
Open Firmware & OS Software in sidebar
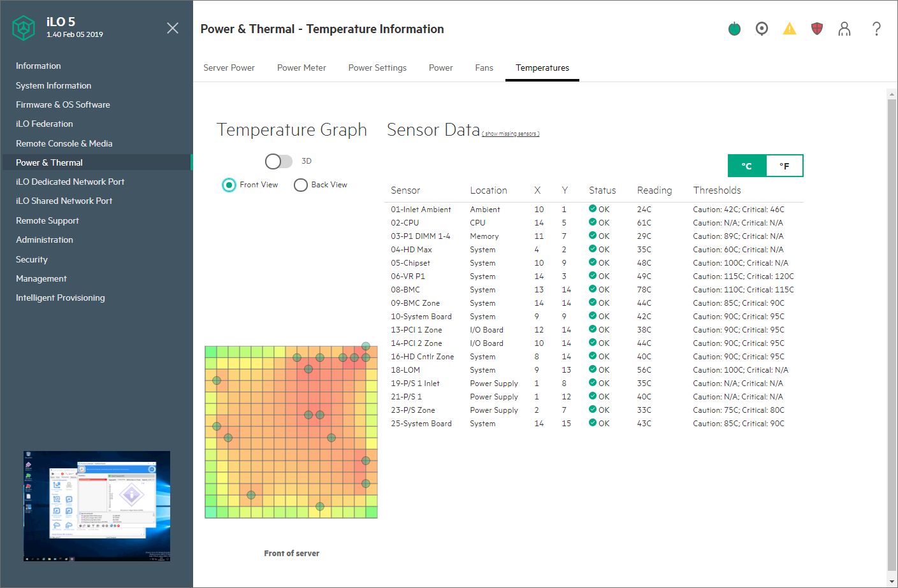coord(63,104)
